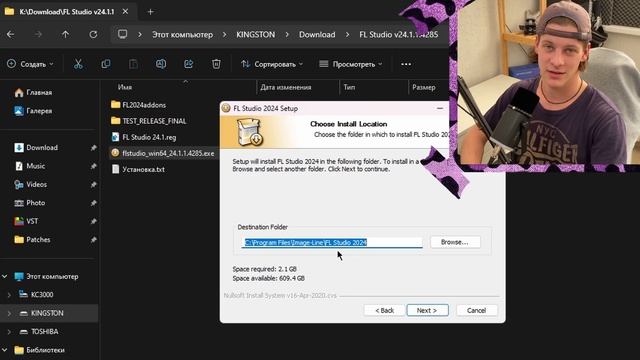The image size is (640, 360).
Task: Sort by Имя column header
Action: [x=124, y=87]
